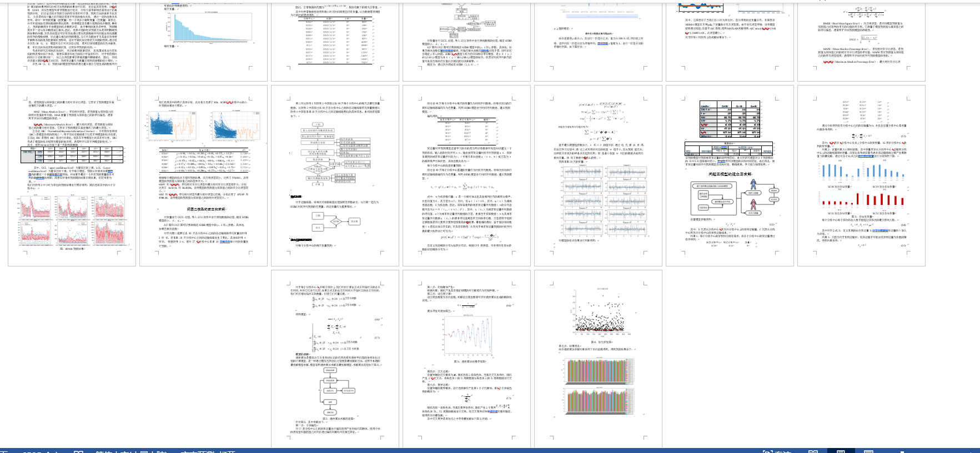Click the three-column table atop the formula page
Image resolution: width=980 pixels, height=453 pixels.
pyautogui.click(x=466, y=131)
